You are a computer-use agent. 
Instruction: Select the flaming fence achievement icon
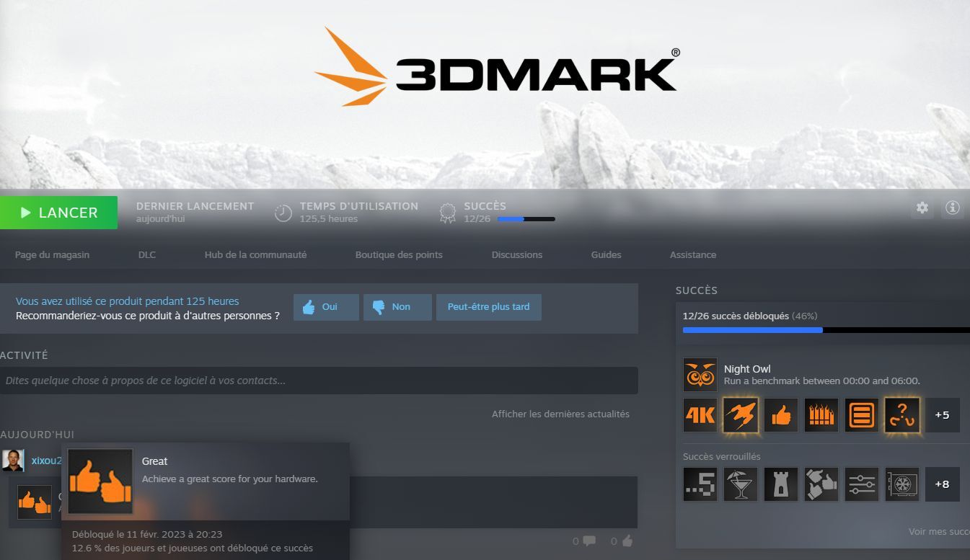(821, 415)
